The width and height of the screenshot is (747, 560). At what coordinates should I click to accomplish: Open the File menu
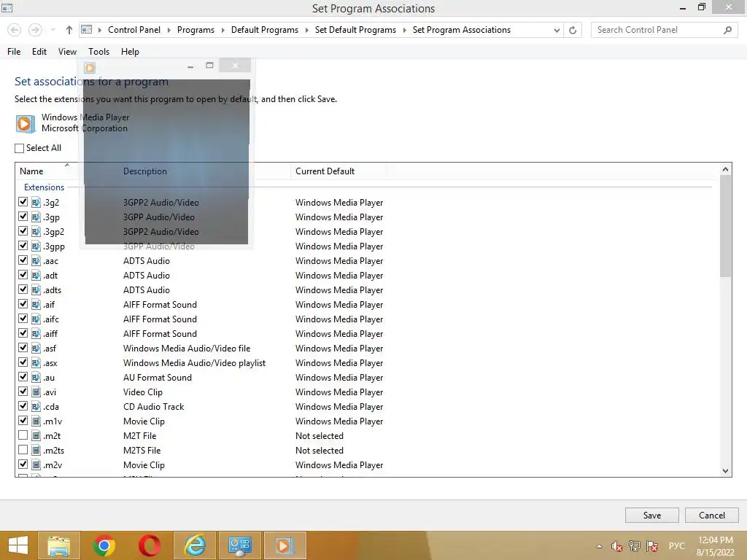coord(14,52)
